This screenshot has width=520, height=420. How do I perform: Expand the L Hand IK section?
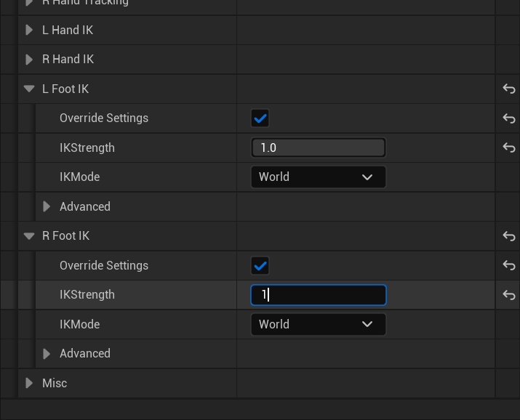tap(29, 30)
